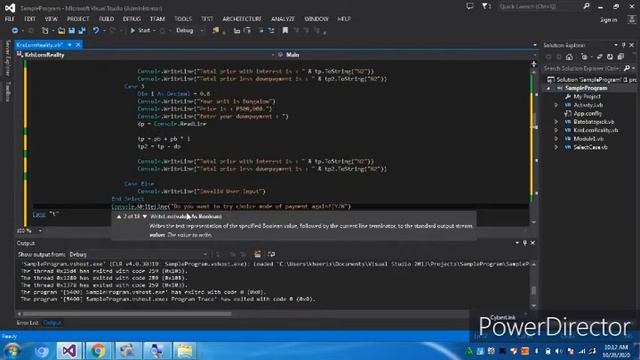Image resolution: width=640 pixels, height=360 pixels.
Task: Select My Project in Solution Explorer
Action: point(587,97)
